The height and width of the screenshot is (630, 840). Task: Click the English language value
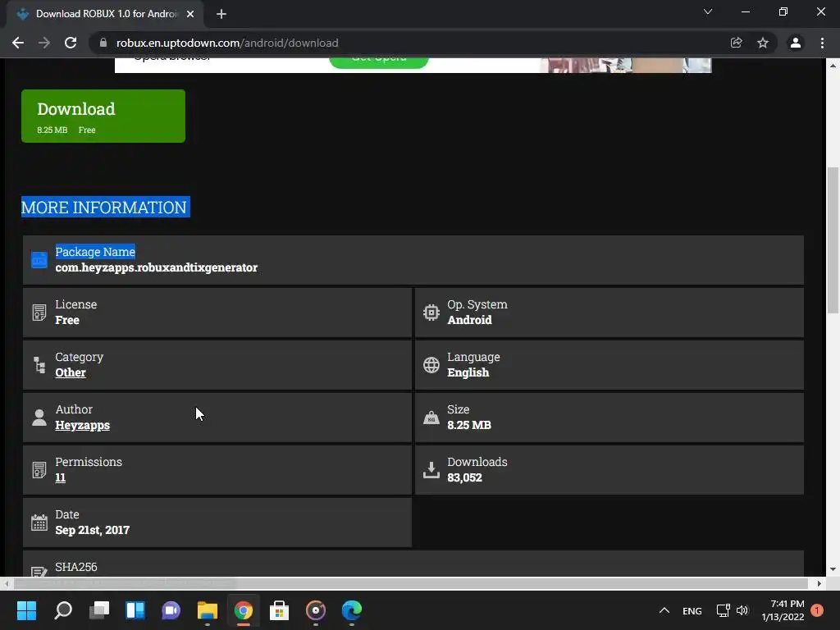tap(468, 372)
